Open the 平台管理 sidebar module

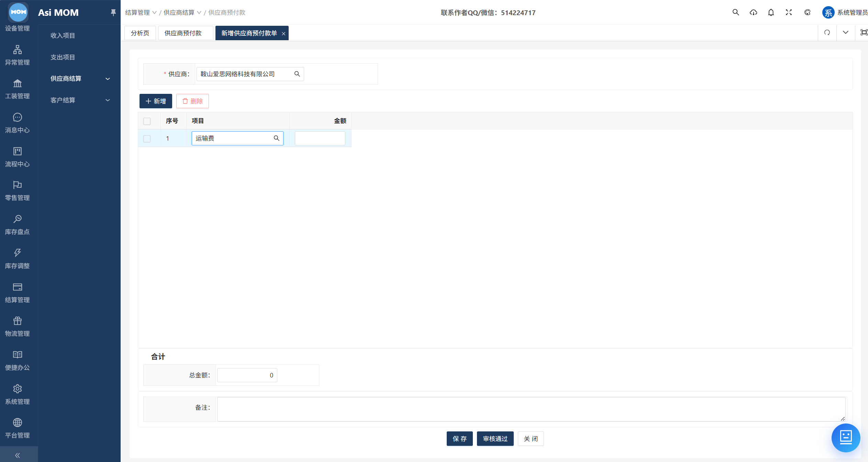(x=17, y=428)
